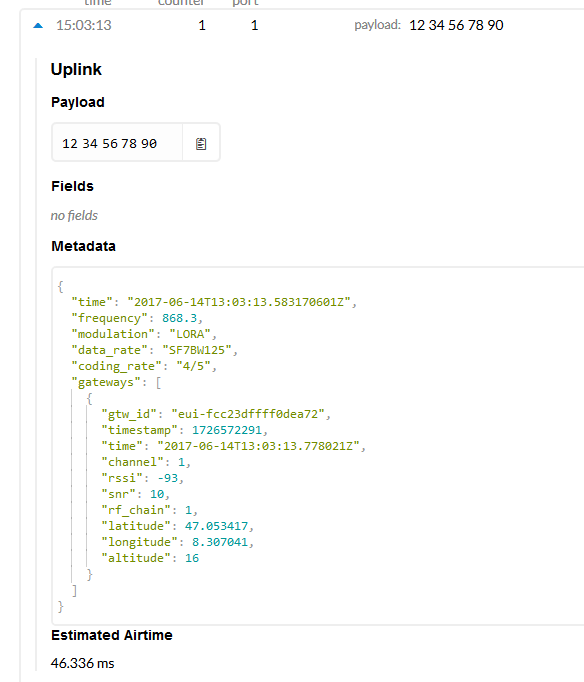Select the 15:03:13 timestamp in row
This screenshot has height=682, width=584.
83,25
